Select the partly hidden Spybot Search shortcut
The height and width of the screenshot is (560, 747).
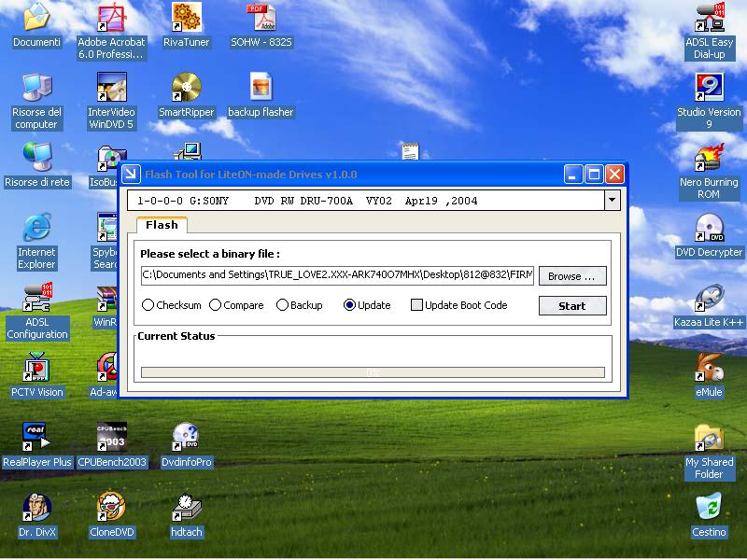(107, 227)
